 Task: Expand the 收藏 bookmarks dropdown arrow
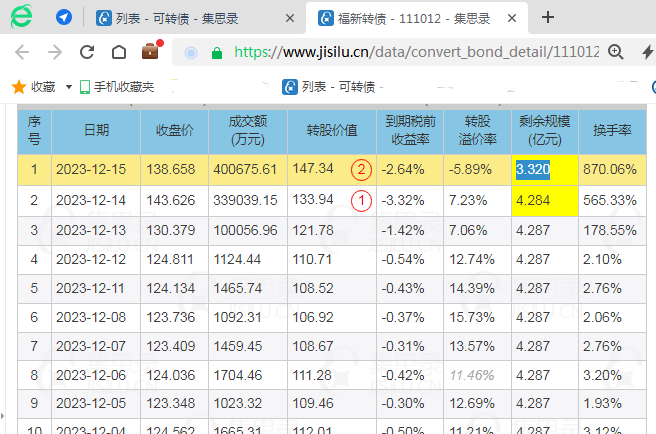tap(69, 87)
